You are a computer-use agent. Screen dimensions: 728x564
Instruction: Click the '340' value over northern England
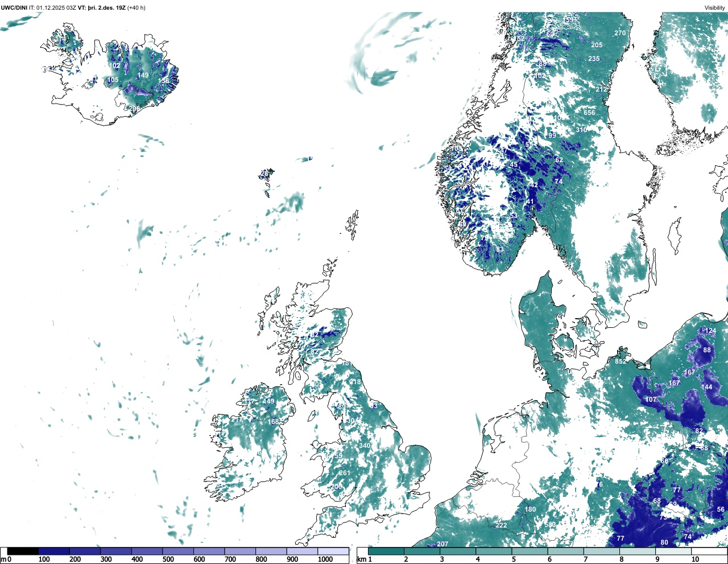pyautogui.click(x=365, y=446)
